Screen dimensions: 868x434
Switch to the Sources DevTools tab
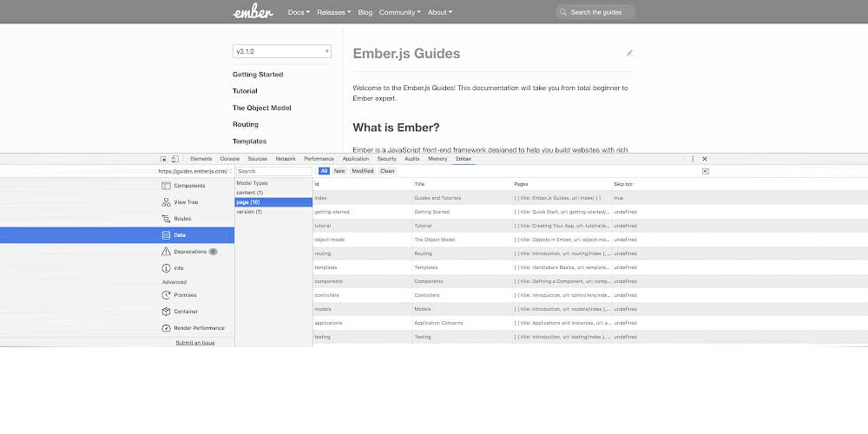pyautogui.click(x=258, y=159)
